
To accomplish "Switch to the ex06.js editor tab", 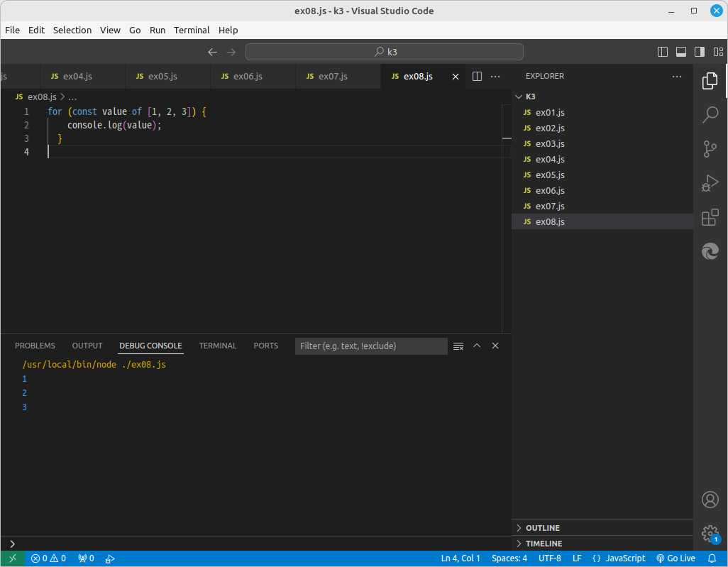I will pos(253,77).
